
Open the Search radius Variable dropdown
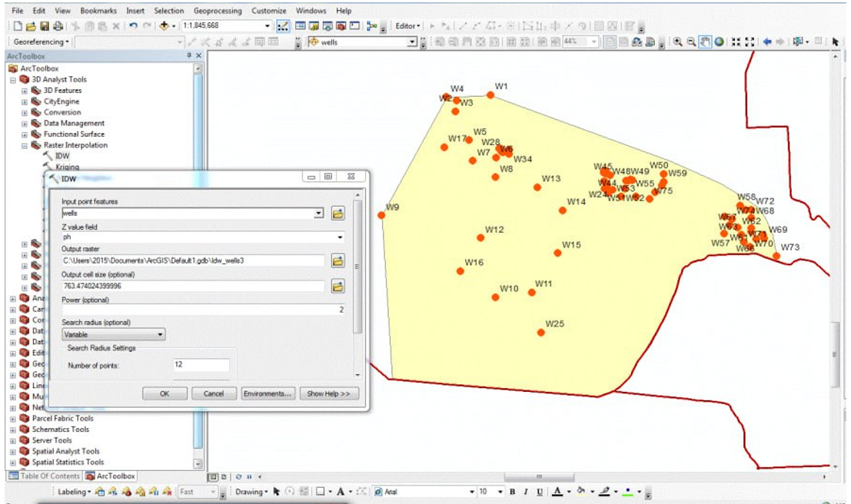coord(114,335)
